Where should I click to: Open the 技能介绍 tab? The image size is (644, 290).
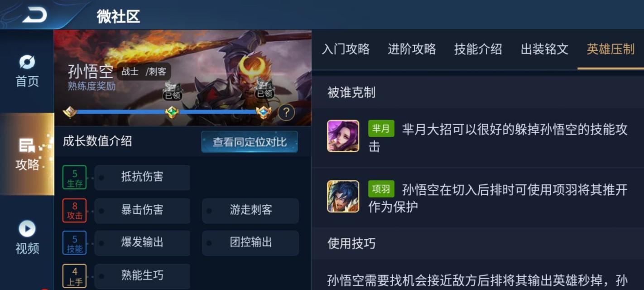pos(478,49)
